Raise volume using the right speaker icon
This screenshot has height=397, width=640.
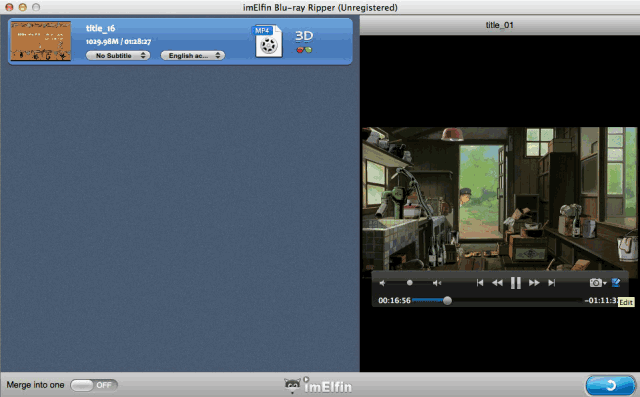(x=437, y=283)
